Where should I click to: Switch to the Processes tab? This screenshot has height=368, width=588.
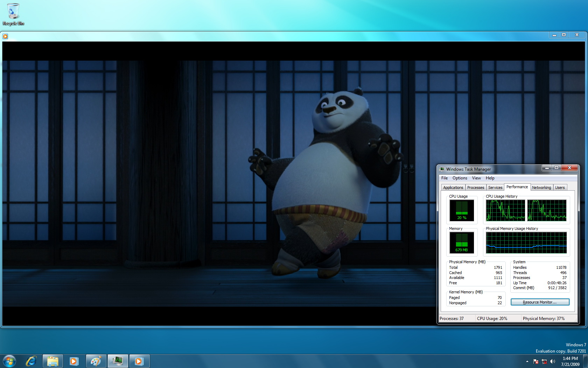tap(476, 188)
